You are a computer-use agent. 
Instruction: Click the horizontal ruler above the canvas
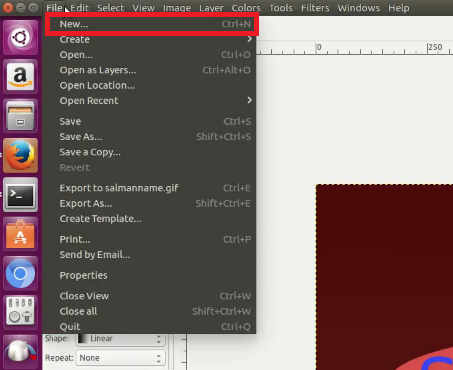pos(354,48)
